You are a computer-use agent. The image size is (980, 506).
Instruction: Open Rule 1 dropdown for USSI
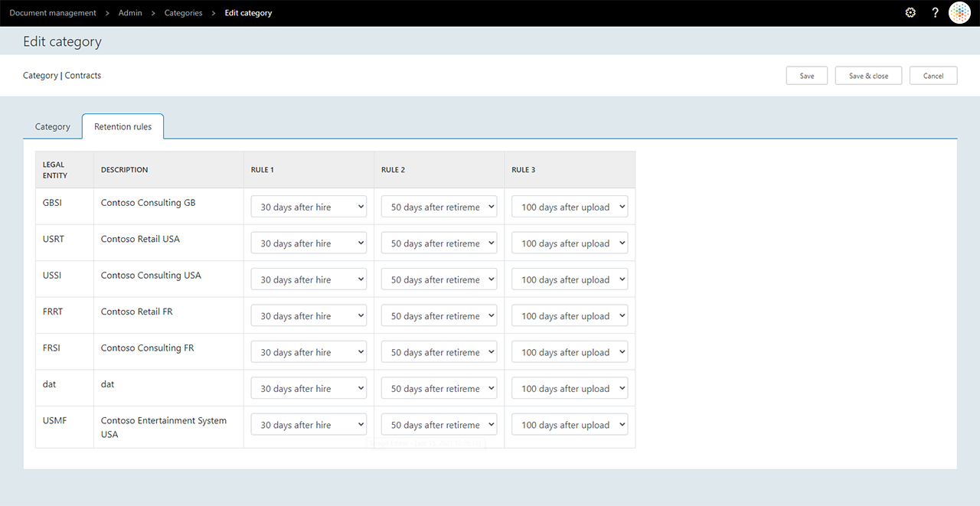click(x=309, y=279)
